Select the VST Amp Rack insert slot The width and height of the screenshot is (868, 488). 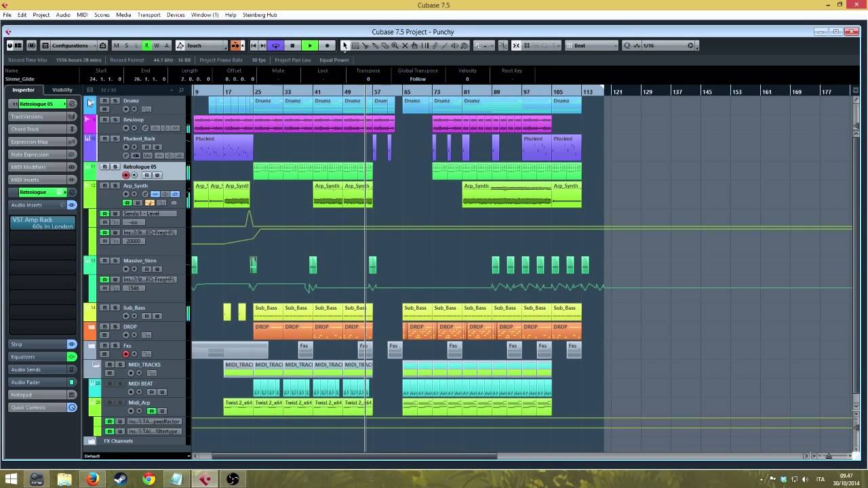pos(43,223)
